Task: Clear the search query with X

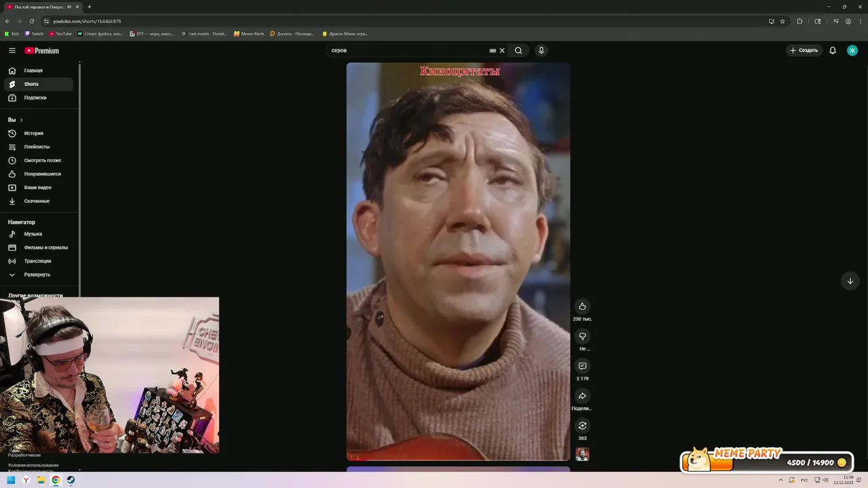Action: coord(502,50)
